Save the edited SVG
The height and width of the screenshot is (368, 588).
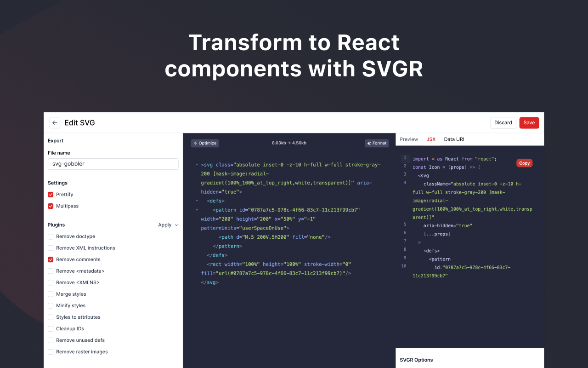coord(529,123)
